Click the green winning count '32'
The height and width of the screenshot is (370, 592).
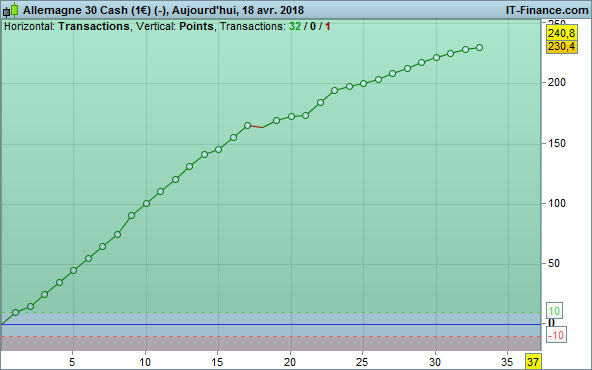(295, 26)
